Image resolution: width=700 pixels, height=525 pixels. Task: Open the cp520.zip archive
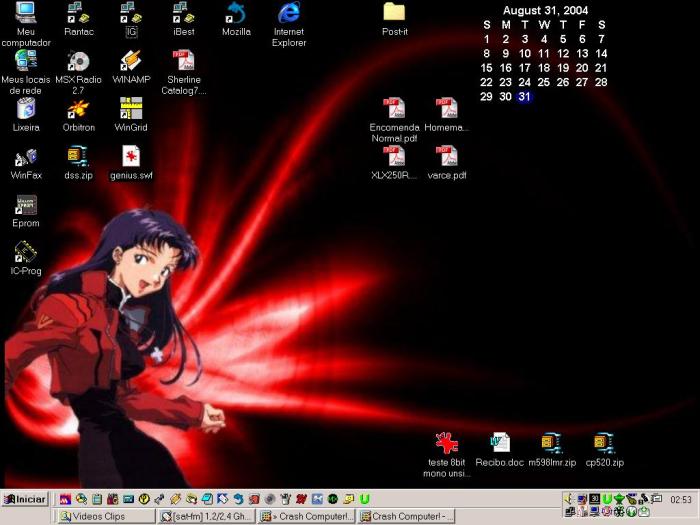click(x=604, y=450)
